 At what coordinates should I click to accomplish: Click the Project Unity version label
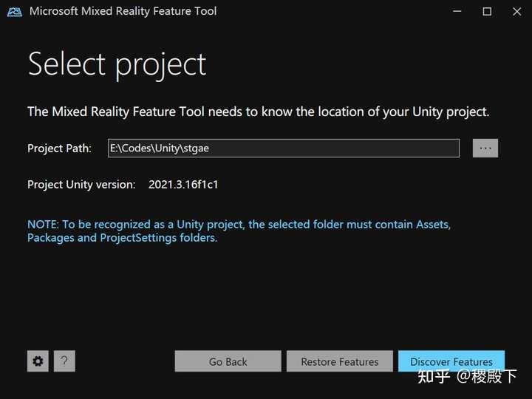coord(81,185)
